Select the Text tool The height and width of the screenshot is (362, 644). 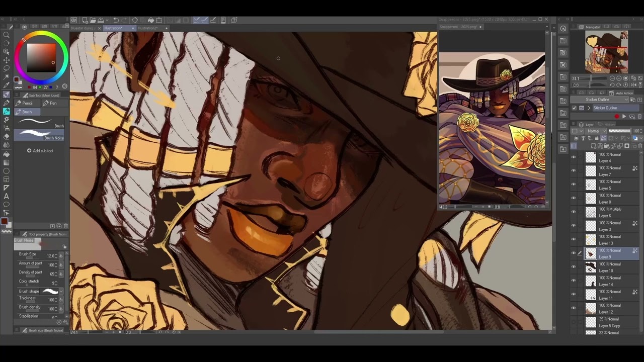7,196
